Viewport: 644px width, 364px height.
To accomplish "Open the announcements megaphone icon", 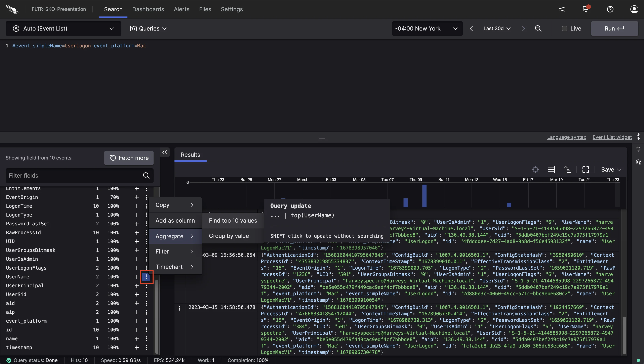I will coord(562,9).
